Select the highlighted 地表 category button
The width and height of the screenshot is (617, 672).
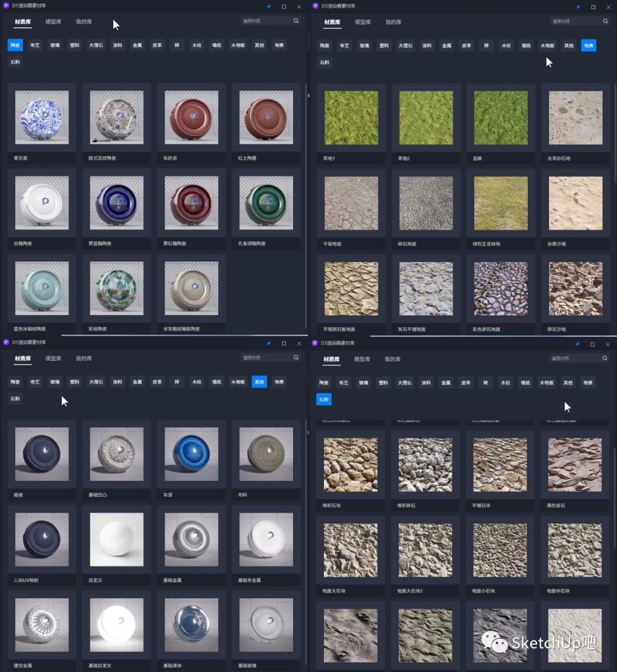(x=588, y=46)
